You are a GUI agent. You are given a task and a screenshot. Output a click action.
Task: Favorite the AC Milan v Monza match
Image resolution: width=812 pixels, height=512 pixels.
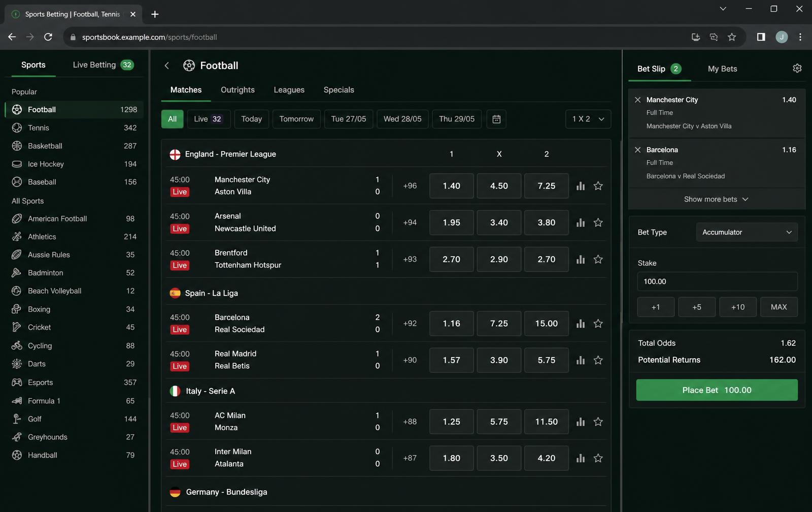[598, 422]
